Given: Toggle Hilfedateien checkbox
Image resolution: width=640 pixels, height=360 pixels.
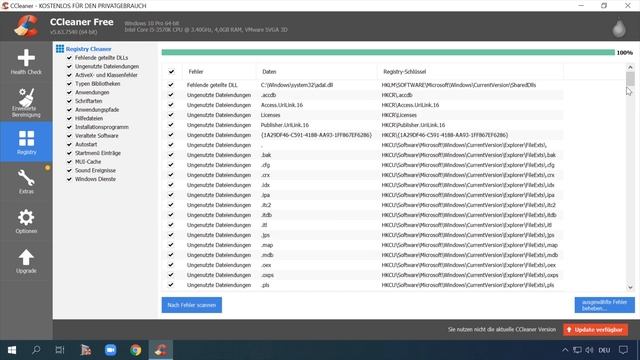Looking at the screenshot, I should [69, 118].
